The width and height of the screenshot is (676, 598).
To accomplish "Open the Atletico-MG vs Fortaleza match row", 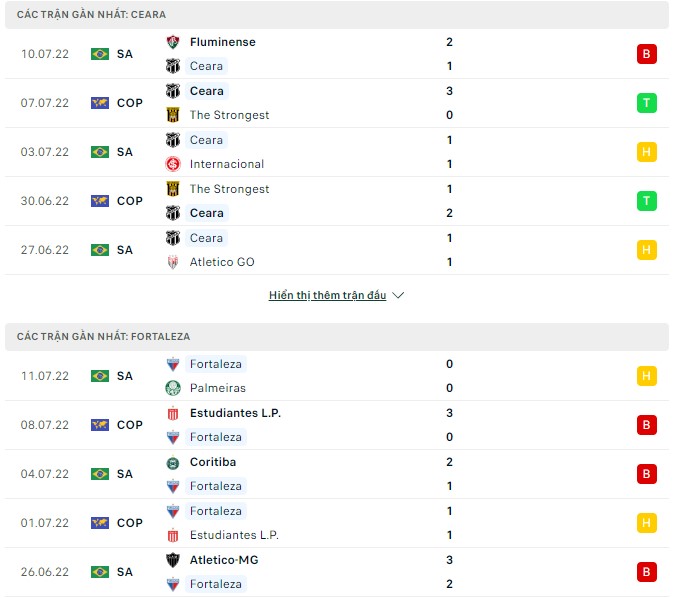I will click(338, 572).
